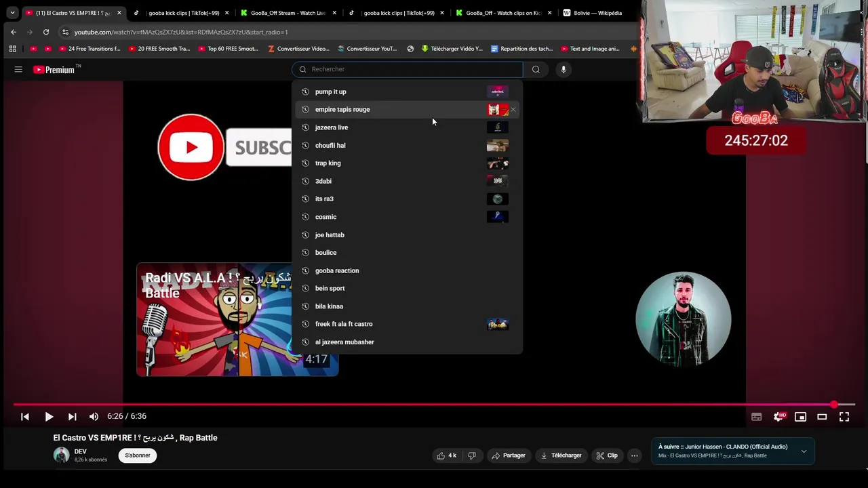Switch to GooBa_Off Stream Kick tab
Viewport: 868px width, 488px height.
288,13
